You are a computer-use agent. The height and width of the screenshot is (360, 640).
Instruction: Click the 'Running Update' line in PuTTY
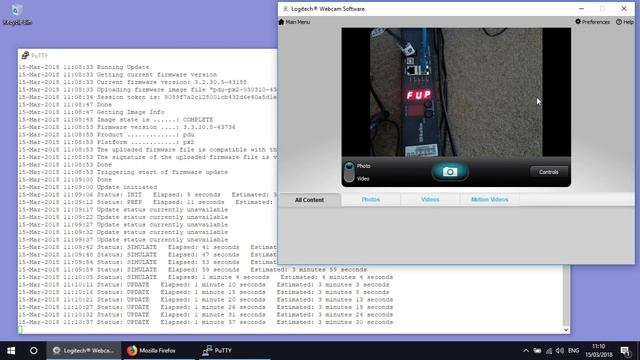pyautogui.click(x=84, y=67)
